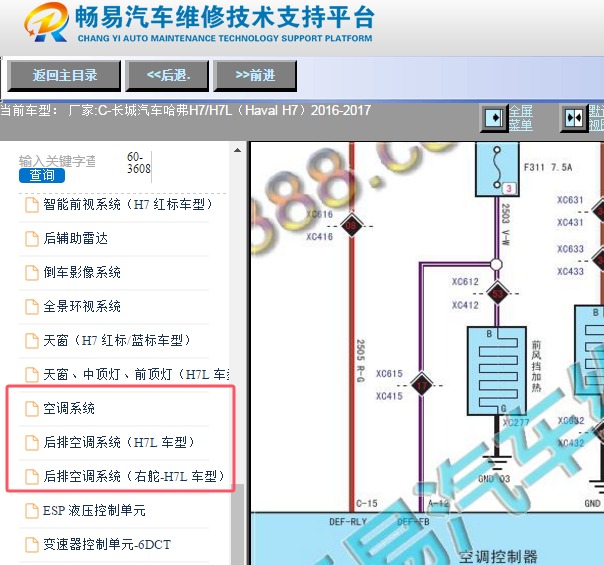Go forward with >>前进 button

255,75
